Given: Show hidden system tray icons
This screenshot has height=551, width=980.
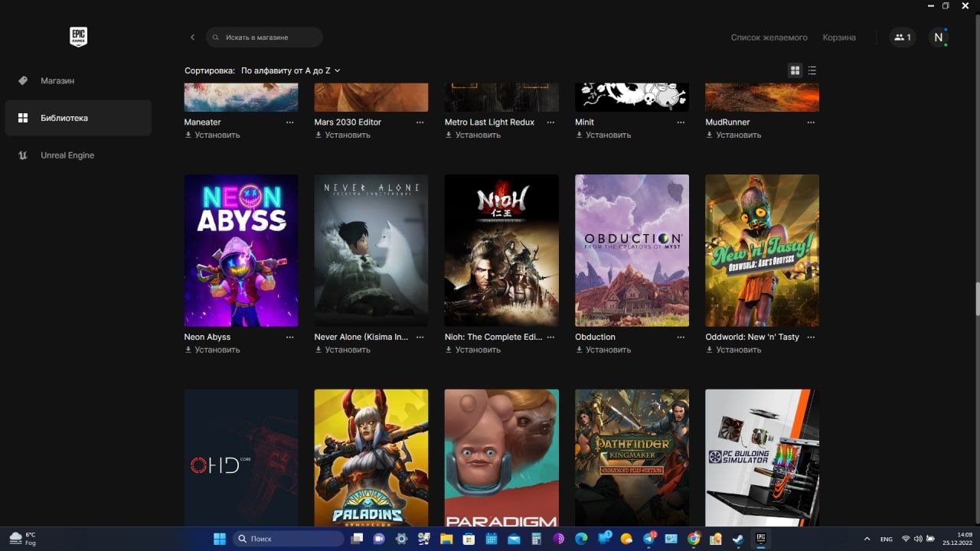Looking at the screenshot, I should click(x=867, y=539).
